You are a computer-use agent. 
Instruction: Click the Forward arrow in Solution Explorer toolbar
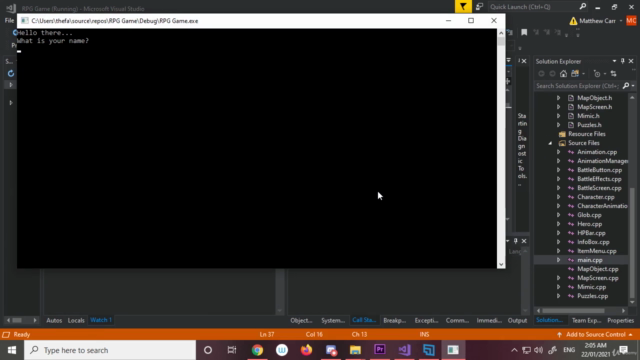coord(552,74)
